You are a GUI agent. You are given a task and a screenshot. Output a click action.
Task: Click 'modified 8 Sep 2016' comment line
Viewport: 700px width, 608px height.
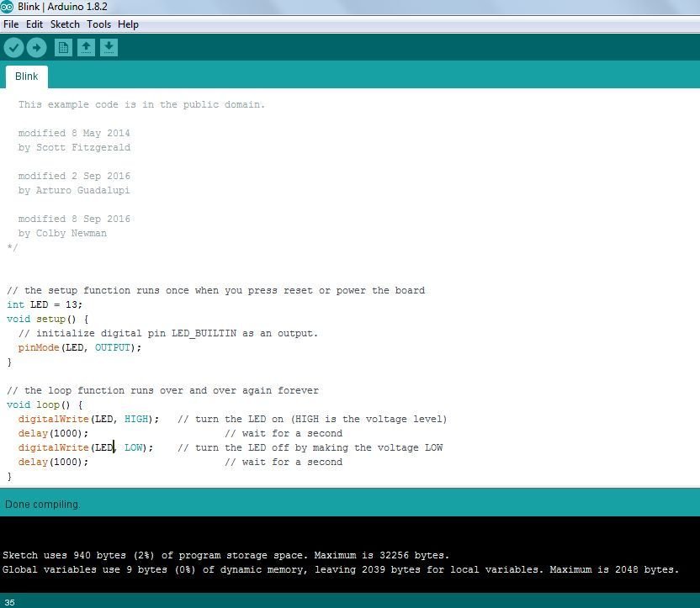(74, 219)
